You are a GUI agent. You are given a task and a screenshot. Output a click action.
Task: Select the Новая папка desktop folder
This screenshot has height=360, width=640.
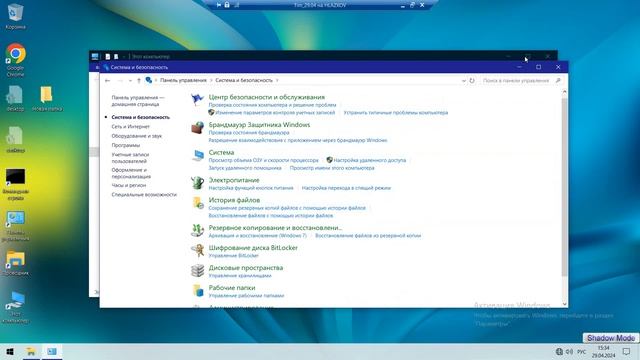point(46,98)
